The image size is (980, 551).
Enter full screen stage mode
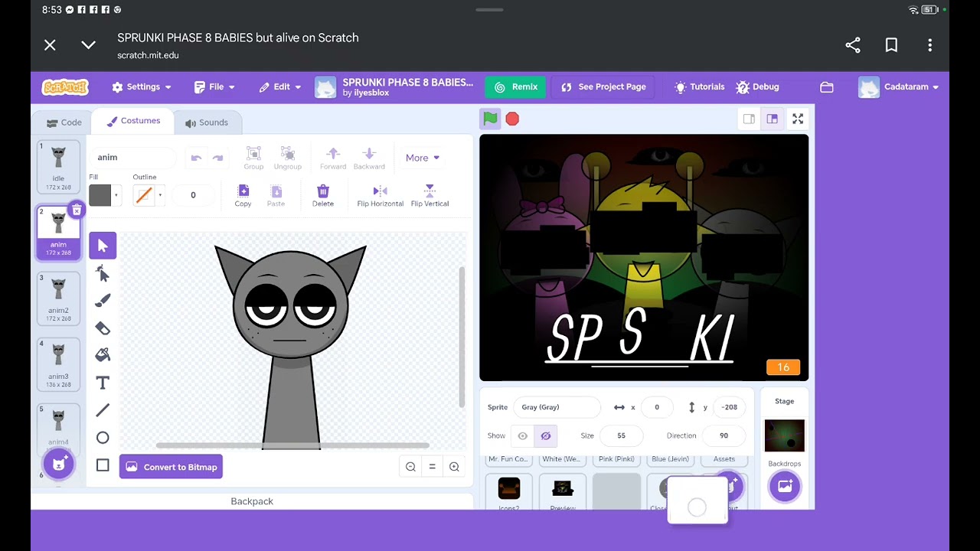[x=798, y=119]
